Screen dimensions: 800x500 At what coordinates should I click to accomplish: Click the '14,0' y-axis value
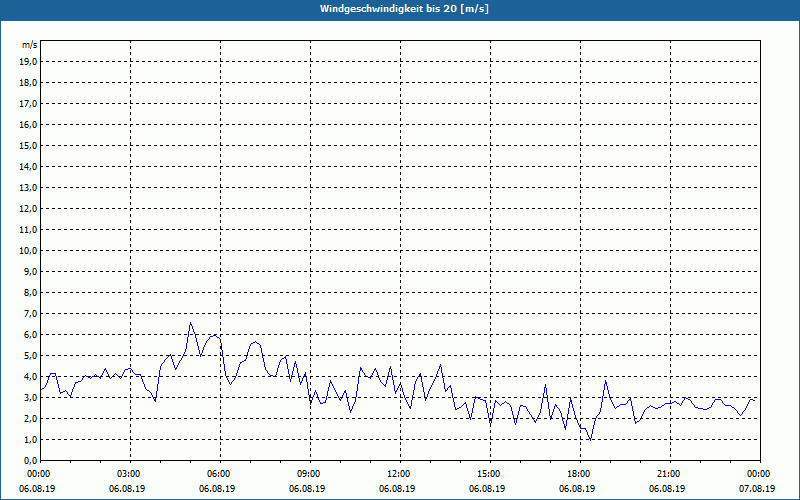click(x=29, y=166)
